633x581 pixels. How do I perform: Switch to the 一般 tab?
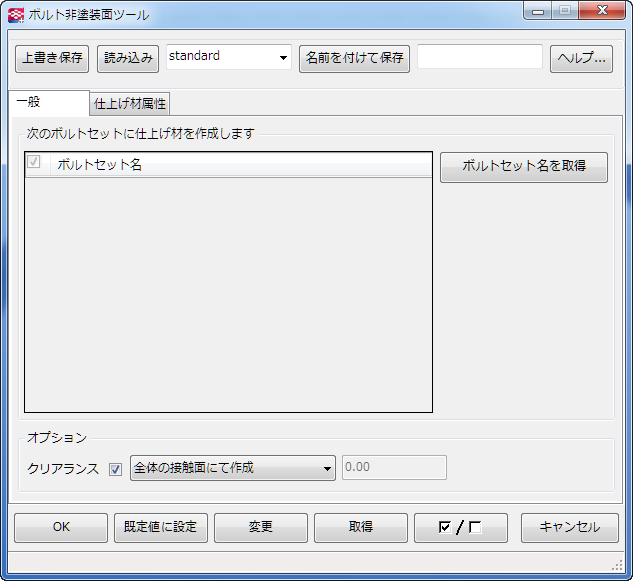pos(49,103)
